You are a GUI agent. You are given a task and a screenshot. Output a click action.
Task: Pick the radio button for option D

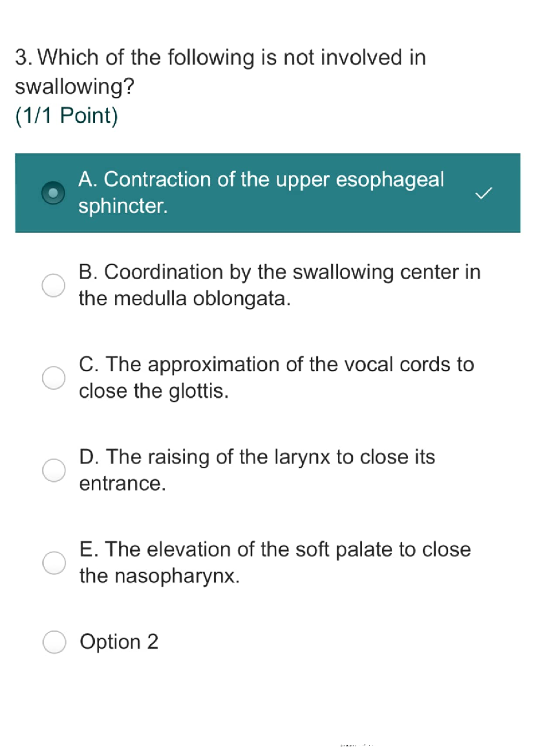pyautogui.click(x=54, y=470)
